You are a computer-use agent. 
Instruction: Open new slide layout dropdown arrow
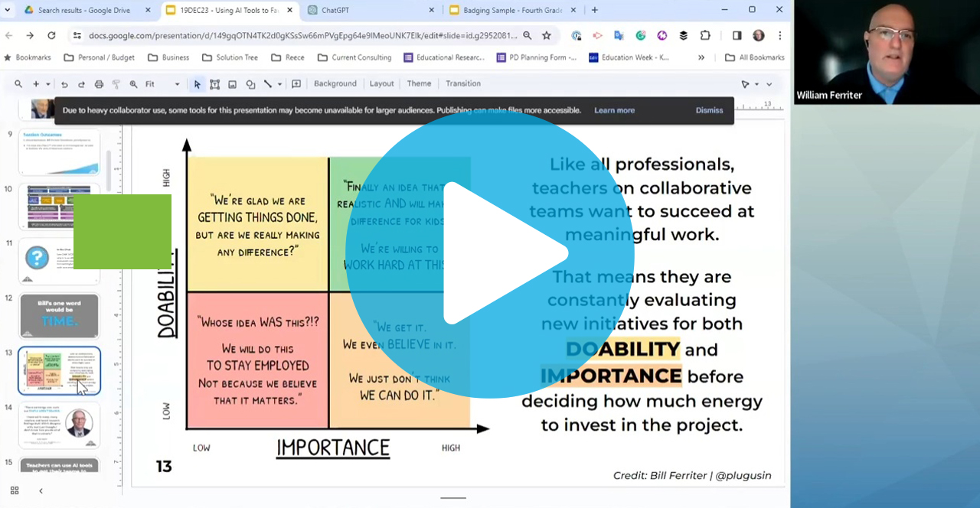click(x=47, y=84)
